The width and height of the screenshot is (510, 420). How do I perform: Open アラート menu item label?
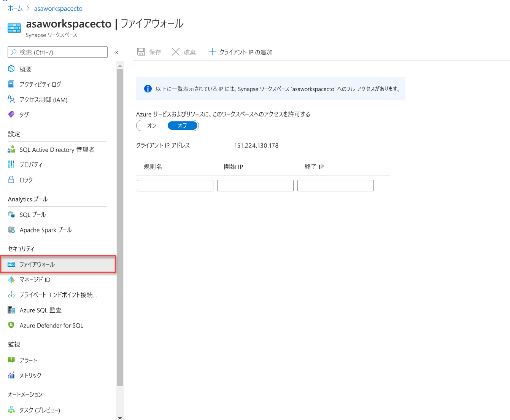coord(28,360)
